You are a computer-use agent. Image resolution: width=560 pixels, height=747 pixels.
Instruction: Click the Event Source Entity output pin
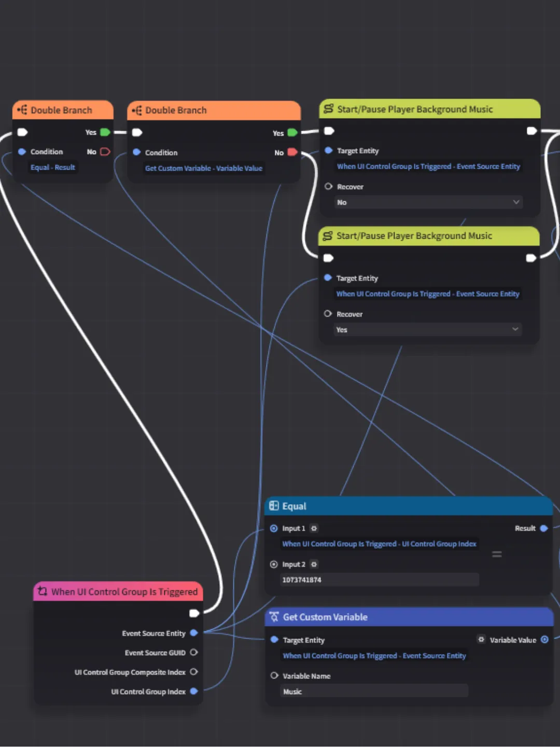pyautogui.click(x=194, y=633)
